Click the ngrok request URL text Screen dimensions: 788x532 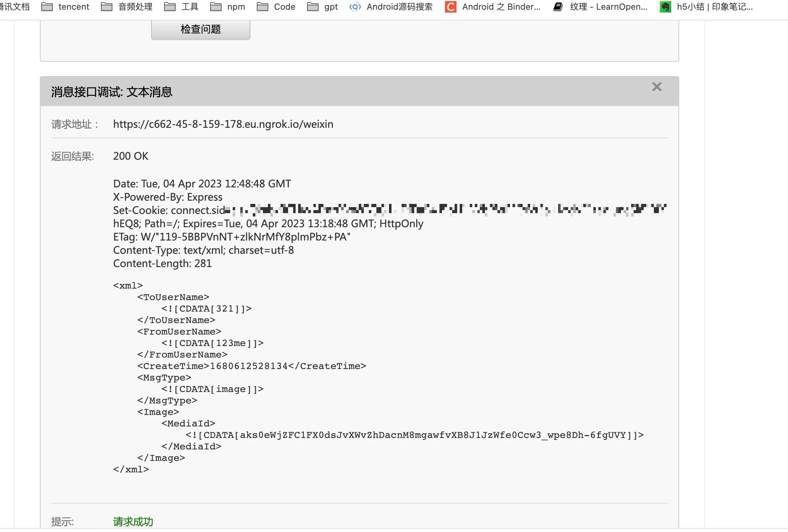point(223,124)
